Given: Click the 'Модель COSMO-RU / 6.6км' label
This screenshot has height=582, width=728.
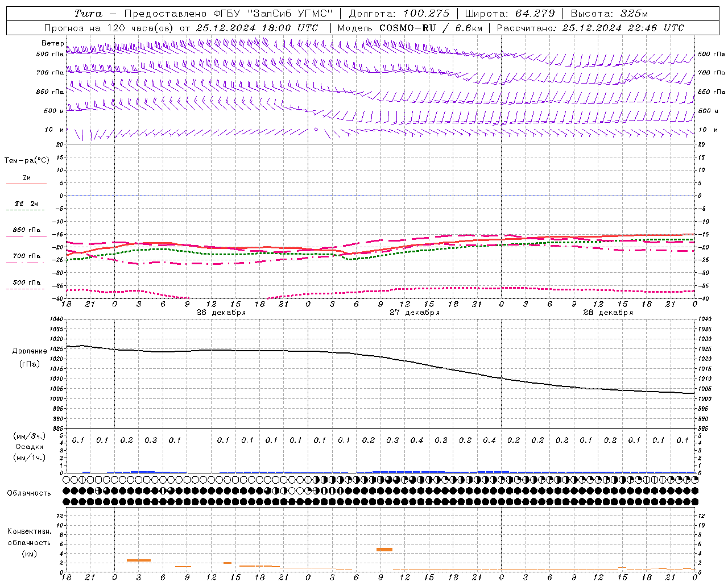Looking at the screenshot, I should tap(409, 28).
